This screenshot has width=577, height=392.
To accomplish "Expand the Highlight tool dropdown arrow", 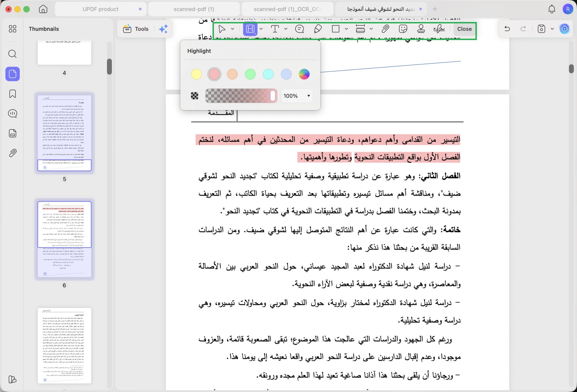I will click(261, 29).
